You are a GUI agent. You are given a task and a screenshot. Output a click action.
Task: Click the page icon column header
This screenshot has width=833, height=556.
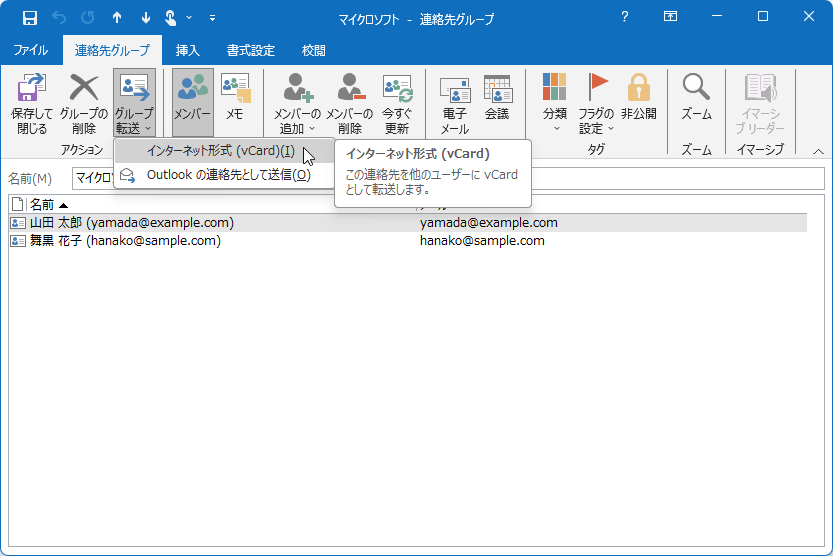[x=18, y=204]
